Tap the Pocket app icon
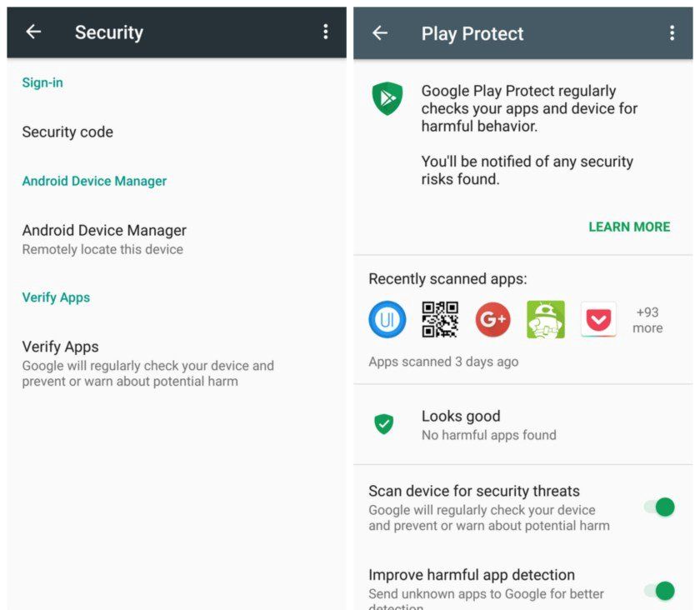The height and width of the screenshot is (610, 700). pyautogui.click(x=598, y=319)
